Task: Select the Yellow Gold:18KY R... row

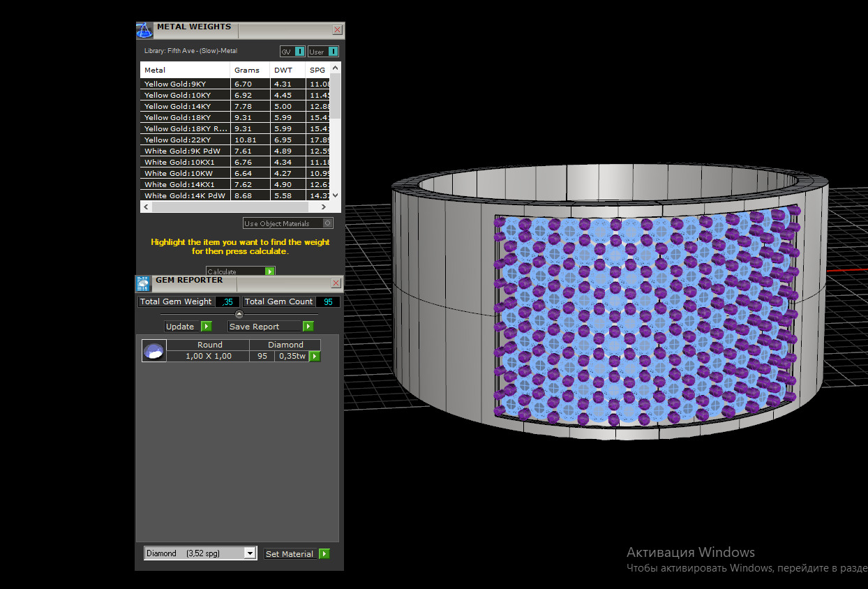Action: coord(236,128)
